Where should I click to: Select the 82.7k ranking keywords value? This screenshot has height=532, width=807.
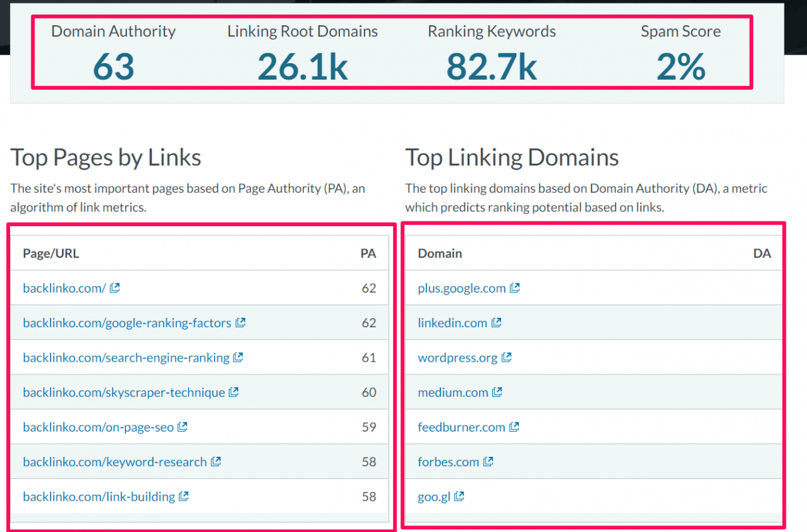[x=492, y=66]
